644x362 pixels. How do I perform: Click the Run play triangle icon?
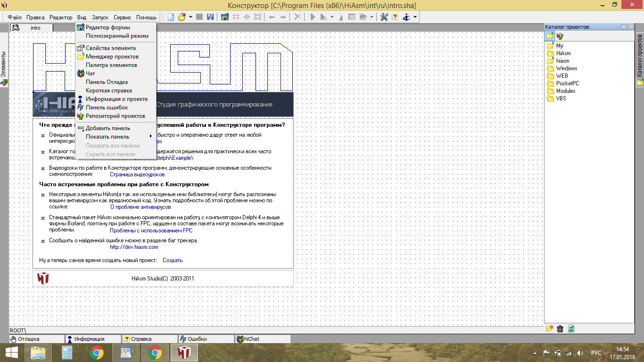[x=313, y=17]
